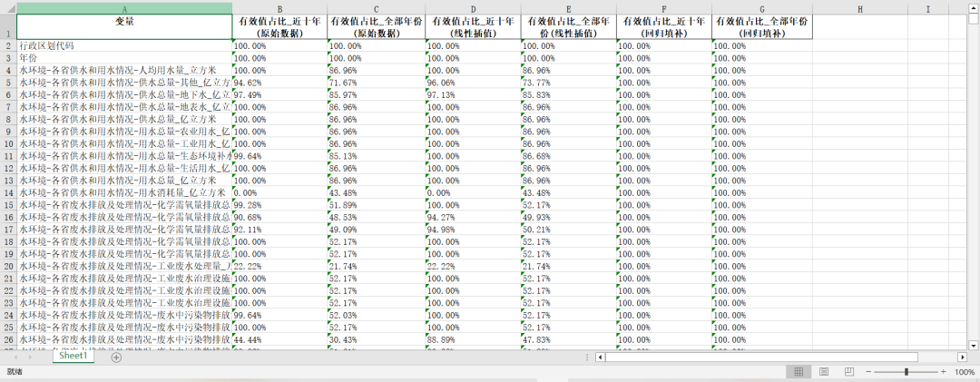Select the 97.13% cell
Screen dimensions: 980x382
tap(473, 94)
